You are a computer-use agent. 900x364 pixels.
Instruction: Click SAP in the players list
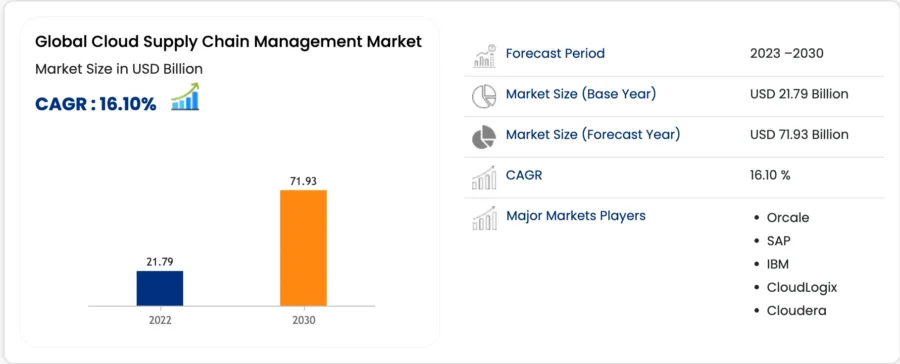[778, 241]
